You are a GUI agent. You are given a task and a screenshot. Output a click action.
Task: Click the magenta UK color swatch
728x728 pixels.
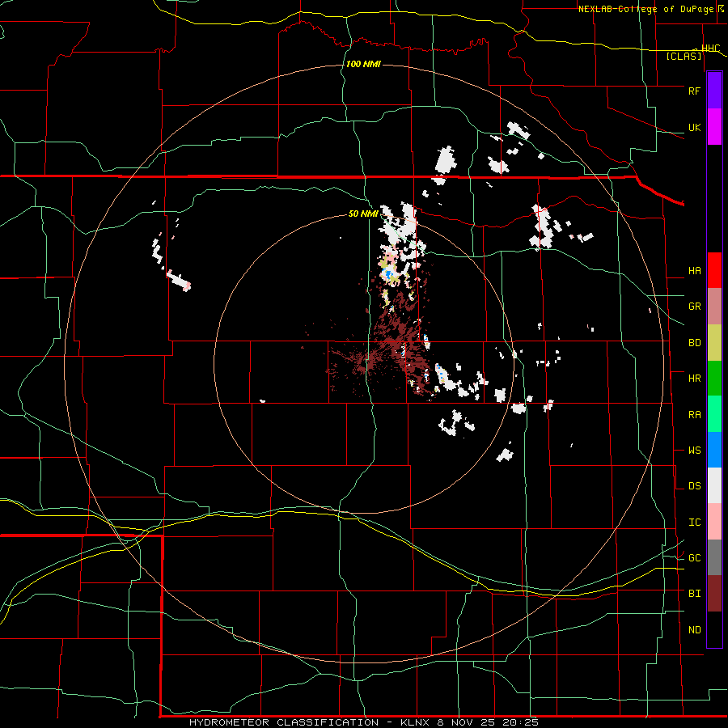(x=714, y=127)
